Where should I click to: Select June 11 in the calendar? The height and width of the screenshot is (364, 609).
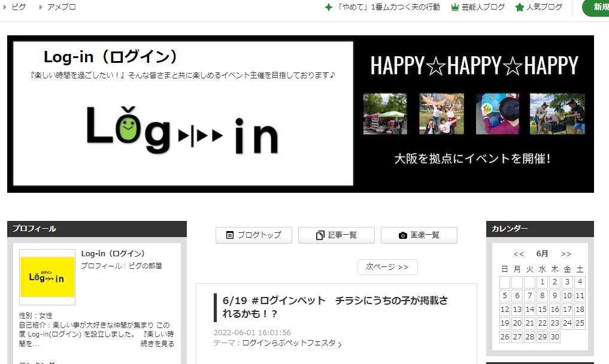(580, 296)
